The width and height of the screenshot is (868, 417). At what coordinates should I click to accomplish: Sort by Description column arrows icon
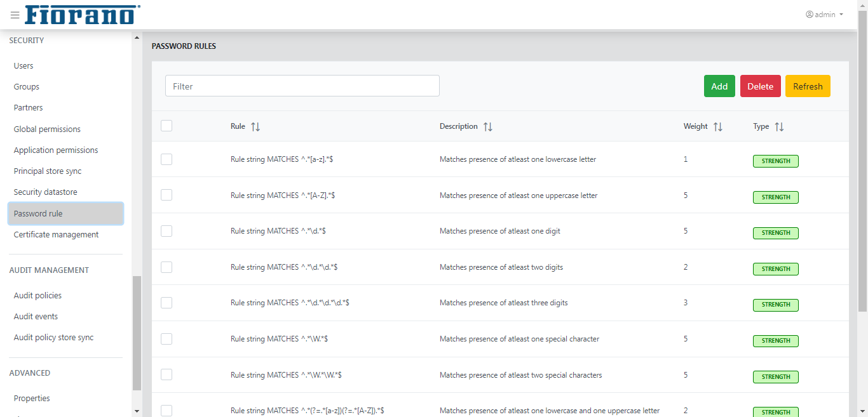487,127
